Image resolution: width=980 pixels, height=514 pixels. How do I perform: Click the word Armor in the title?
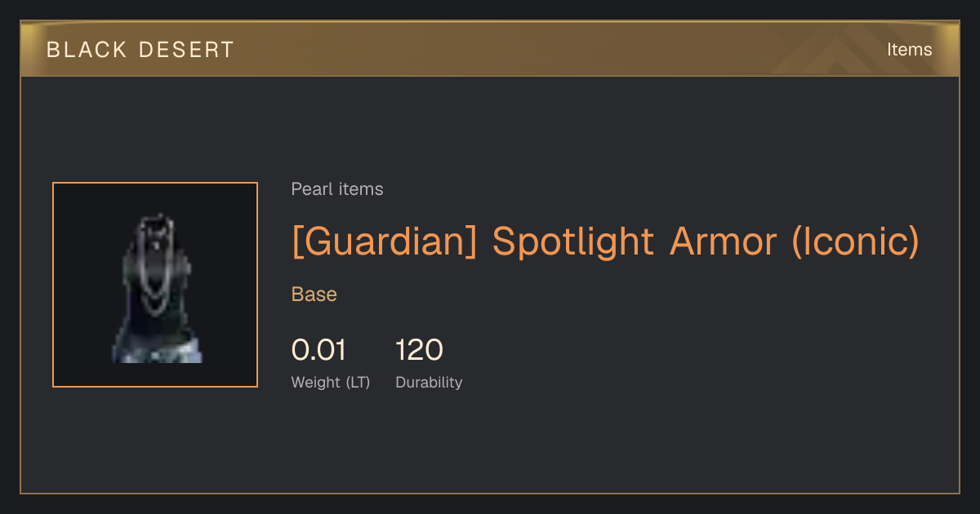pos(723,241)
